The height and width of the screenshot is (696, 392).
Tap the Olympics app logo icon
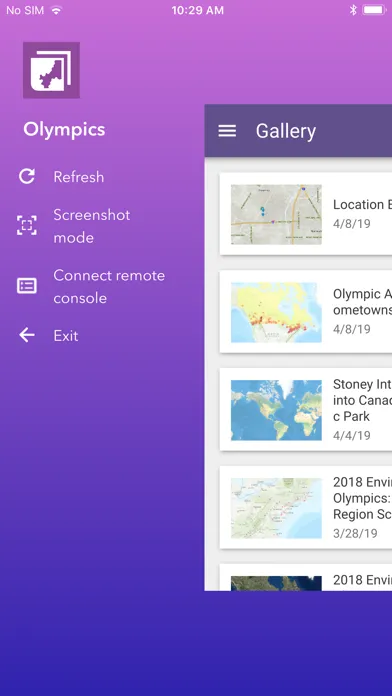(51, 70)
